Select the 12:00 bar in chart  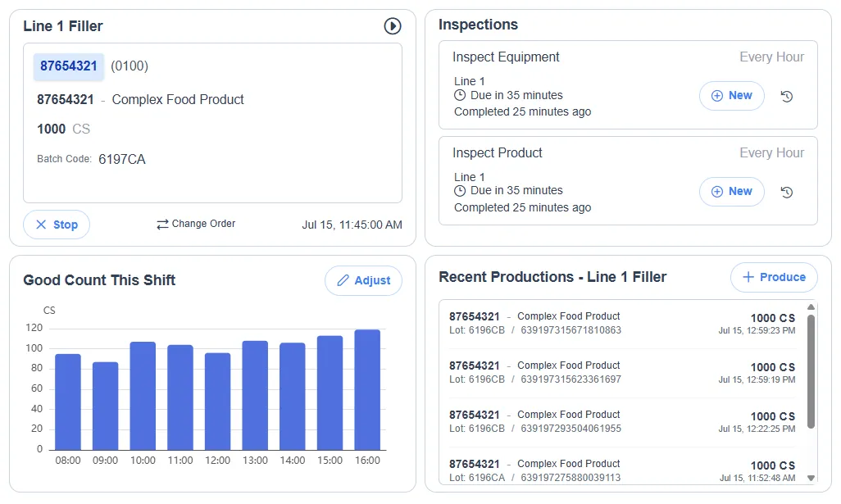point(218,402)
